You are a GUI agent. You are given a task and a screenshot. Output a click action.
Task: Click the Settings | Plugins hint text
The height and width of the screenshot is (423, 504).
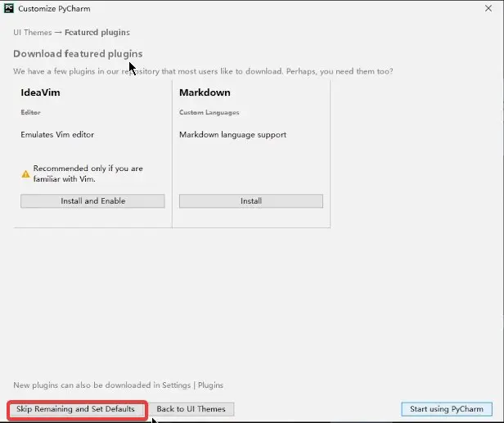pyautogui.click(x=119, y=385)
